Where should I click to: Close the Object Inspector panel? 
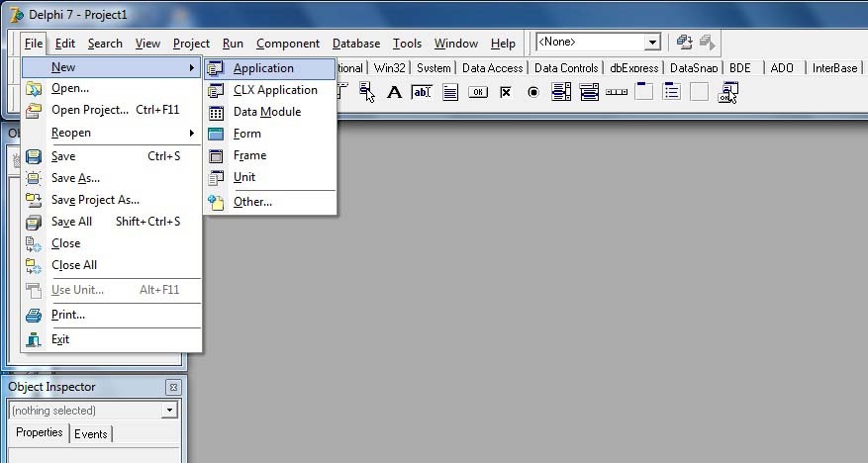click(x=173, y=387)
